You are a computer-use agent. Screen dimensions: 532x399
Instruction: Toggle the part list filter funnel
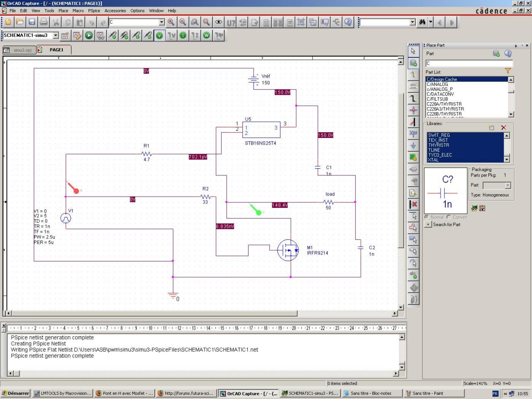click(x=508, y=71)
